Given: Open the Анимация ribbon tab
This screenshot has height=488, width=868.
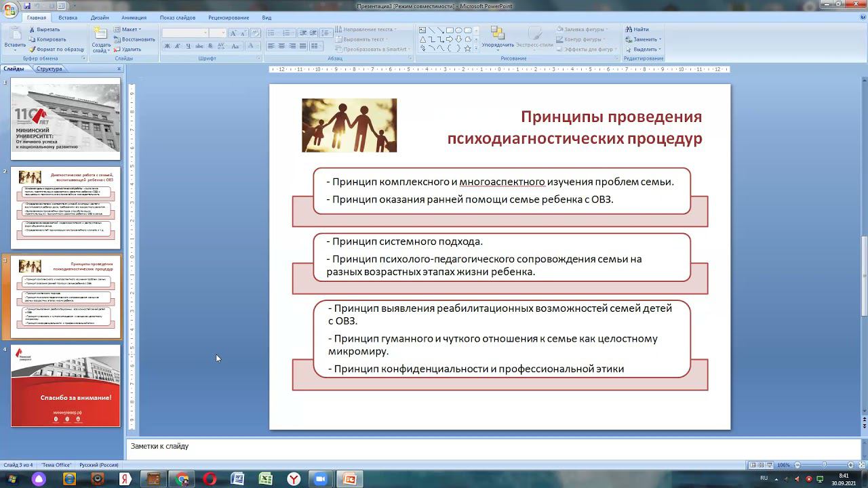Looking at the screenshot, I should coord(134,18).
